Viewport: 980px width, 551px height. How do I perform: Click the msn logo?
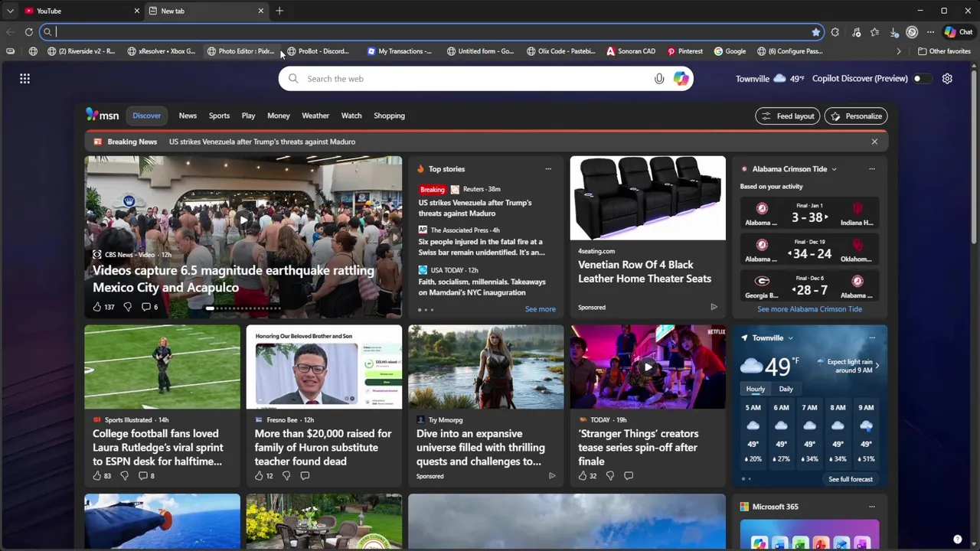[x=102, y=116]
